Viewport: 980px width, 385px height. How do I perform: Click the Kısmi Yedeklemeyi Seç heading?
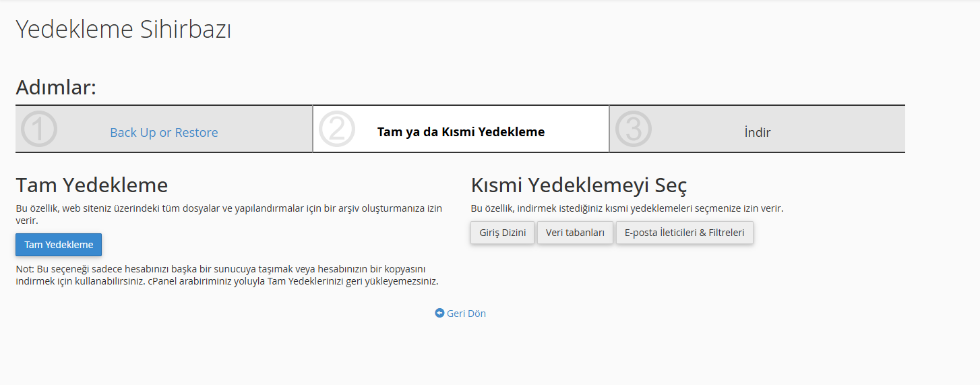[x=578, y=185]
